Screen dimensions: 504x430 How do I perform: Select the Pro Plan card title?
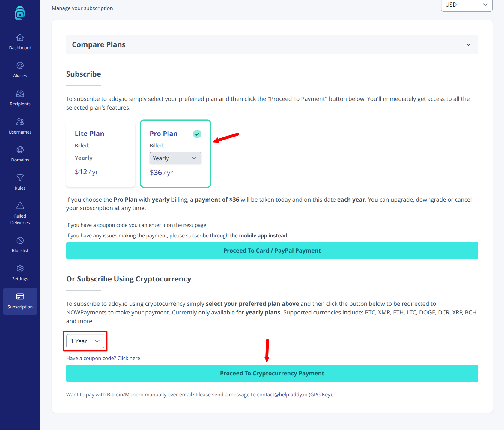(164, 134)
